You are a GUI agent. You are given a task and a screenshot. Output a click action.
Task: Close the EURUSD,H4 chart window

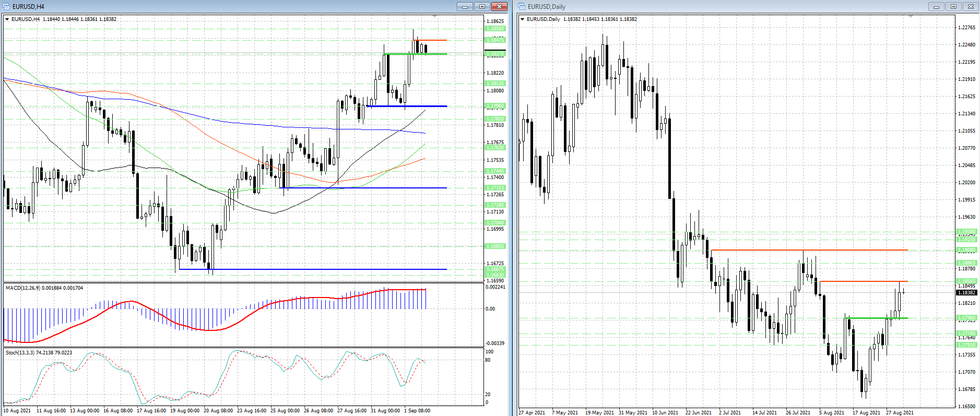tap(499, 6)
